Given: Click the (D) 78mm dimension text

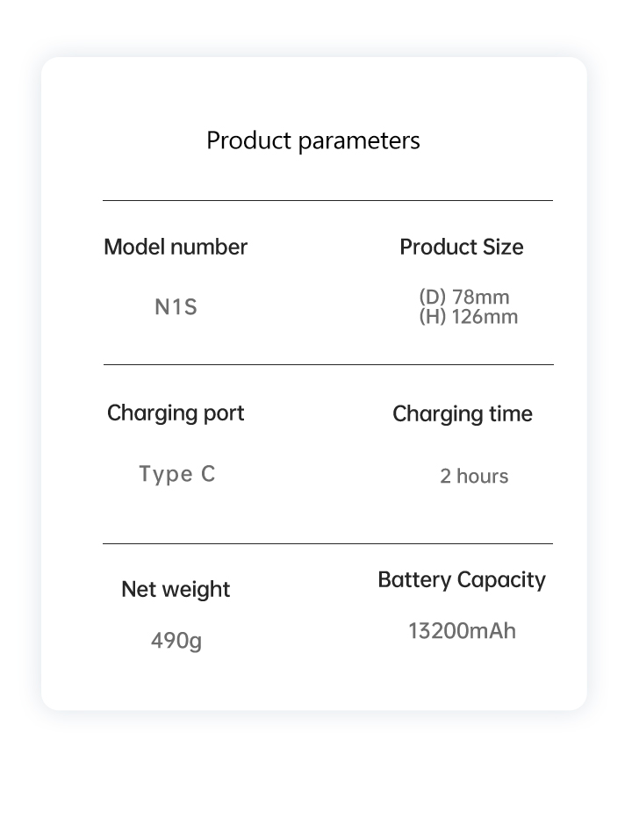Looking at the screenshot, I should point(464,297).
